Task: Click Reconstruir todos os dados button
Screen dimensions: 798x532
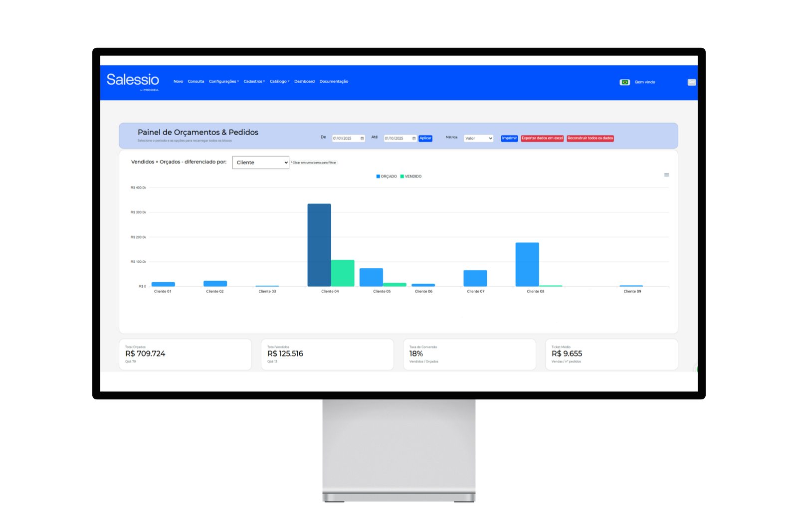Action: [x=590, y=139]
